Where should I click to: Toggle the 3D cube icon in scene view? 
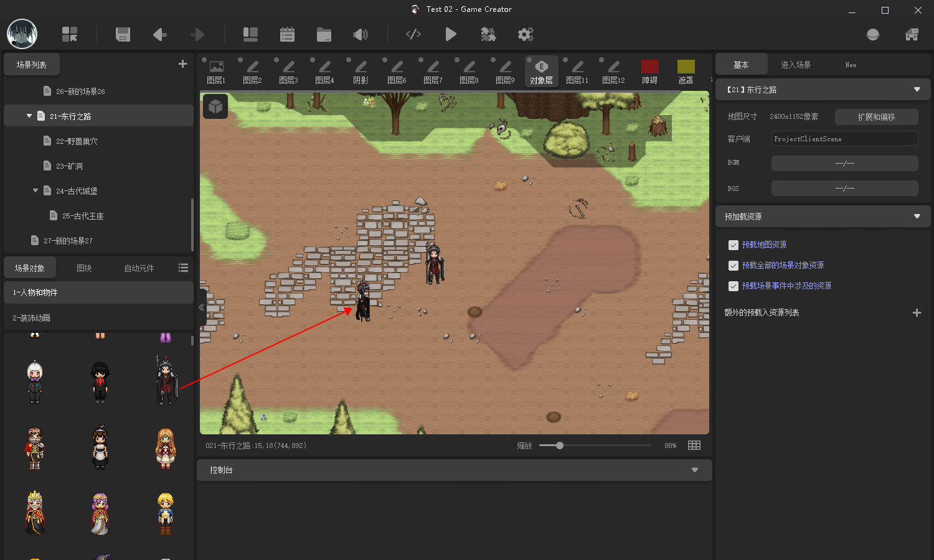(x=215, y=106)
